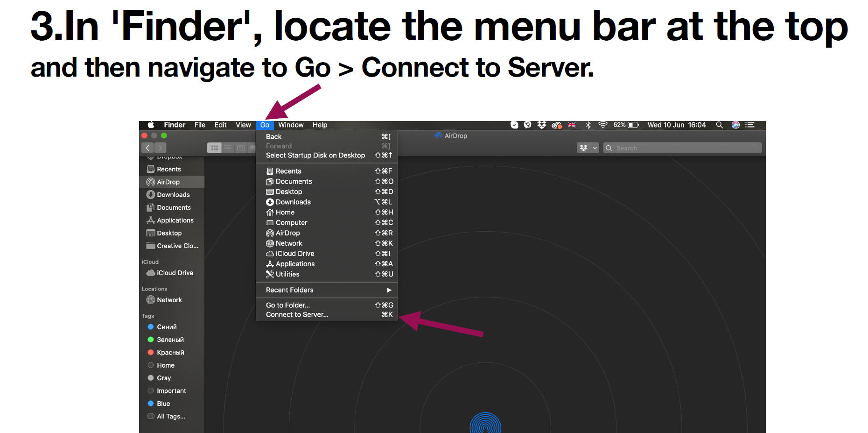Viewport: 868px width, 433px height.
Task: Select the Important tag in sidebar
Action: pos(172,390)
